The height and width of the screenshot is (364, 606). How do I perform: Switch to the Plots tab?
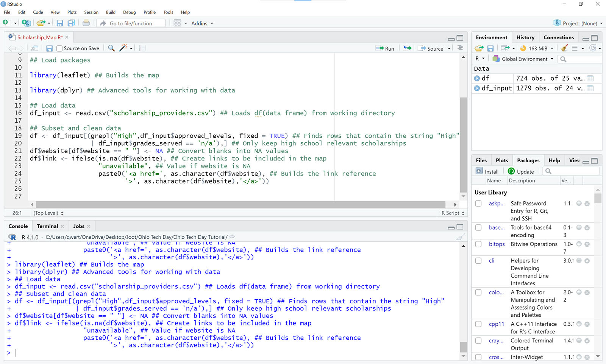502,160
